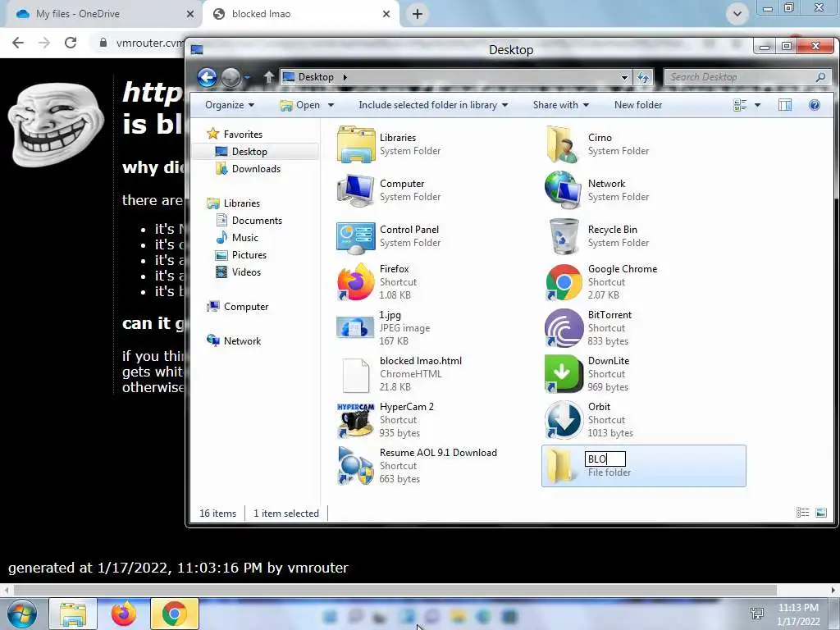The width and height of the screenshot is (840, 630).
Task: Click the search magnifier icon
Action: click(820, 77)
